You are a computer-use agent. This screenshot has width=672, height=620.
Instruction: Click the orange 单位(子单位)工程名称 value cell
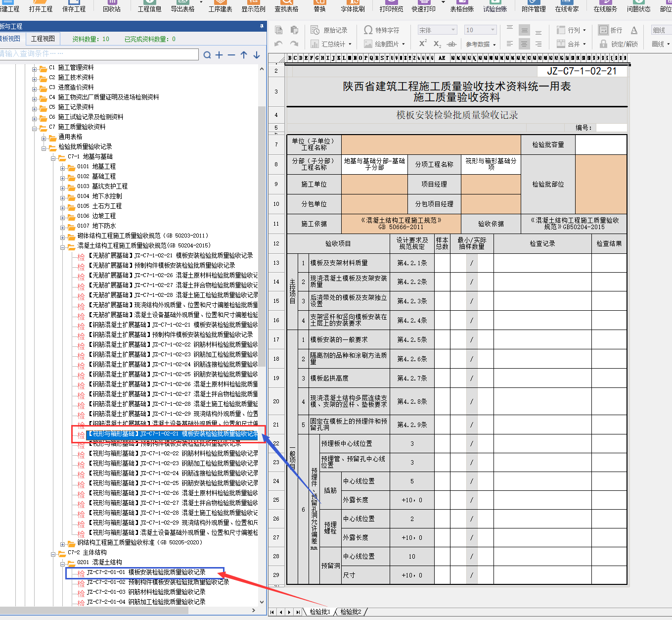[x=431, y=144]
